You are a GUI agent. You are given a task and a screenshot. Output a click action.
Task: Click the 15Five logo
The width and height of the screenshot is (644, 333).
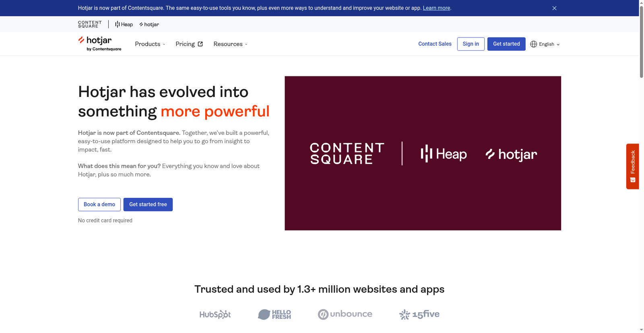[x=419, y=314]
